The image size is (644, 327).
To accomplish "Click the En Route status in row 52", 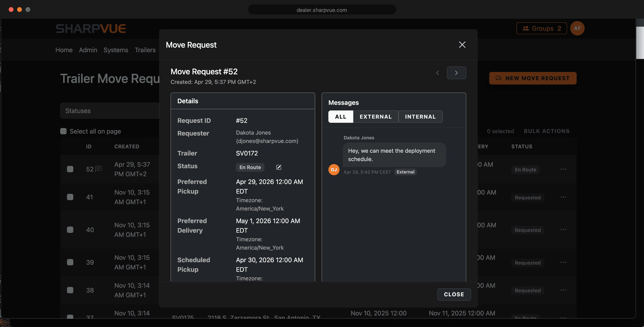I will point(525,170).
